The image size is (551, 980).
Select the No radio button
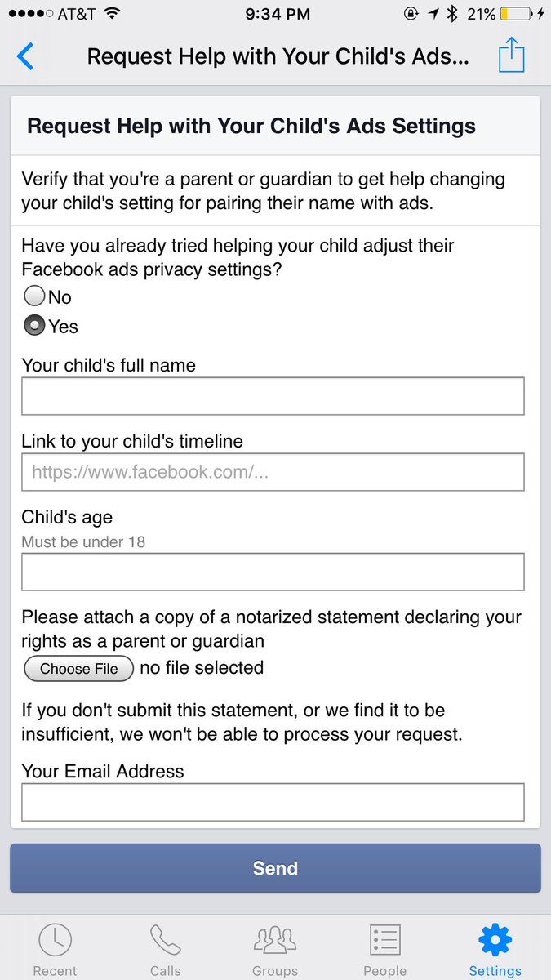[34, 296]
